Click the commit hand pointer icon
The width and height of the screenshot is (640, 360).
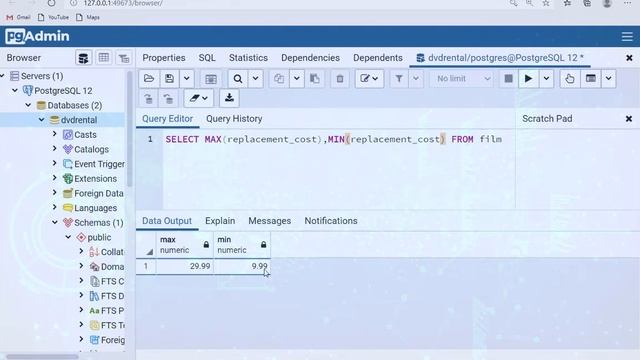pos(570,78)
